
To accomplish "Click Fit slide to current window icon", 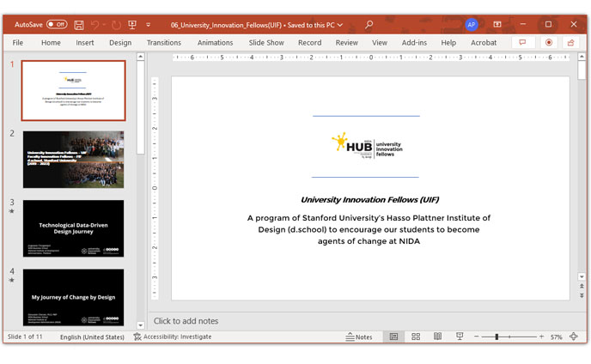I will [x=574, y=337].
